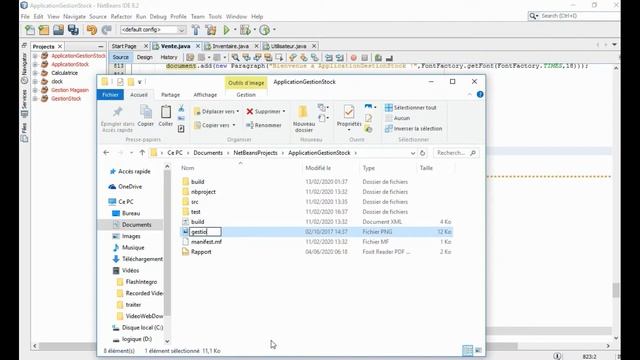Sort files by Modifié le column header
The image size is (640, 360).
pyautogui.click(x=318, y=168)
